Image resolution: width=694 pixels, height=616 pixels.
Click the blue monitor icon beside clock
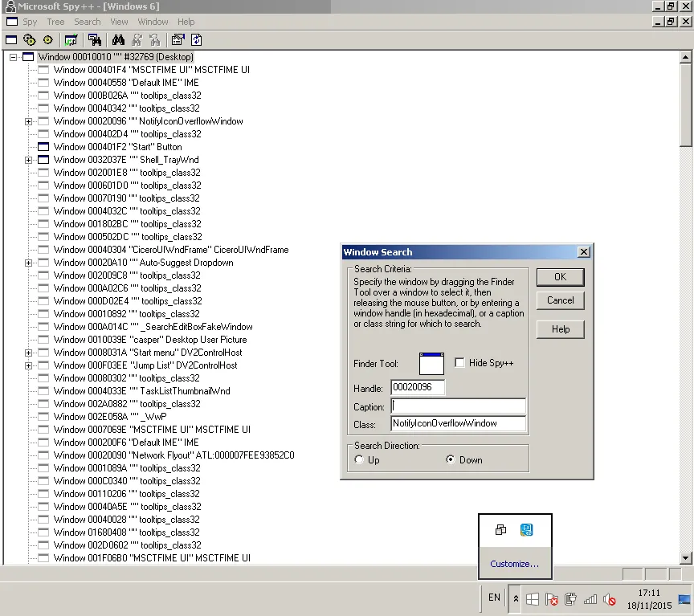[x=684, y=600]
